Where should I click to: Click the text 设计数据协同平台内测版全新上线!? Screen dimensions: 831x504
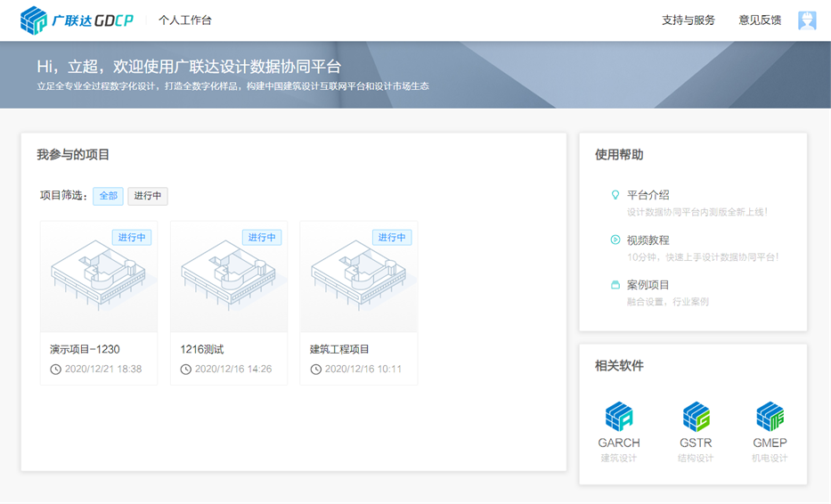[697, 212]
